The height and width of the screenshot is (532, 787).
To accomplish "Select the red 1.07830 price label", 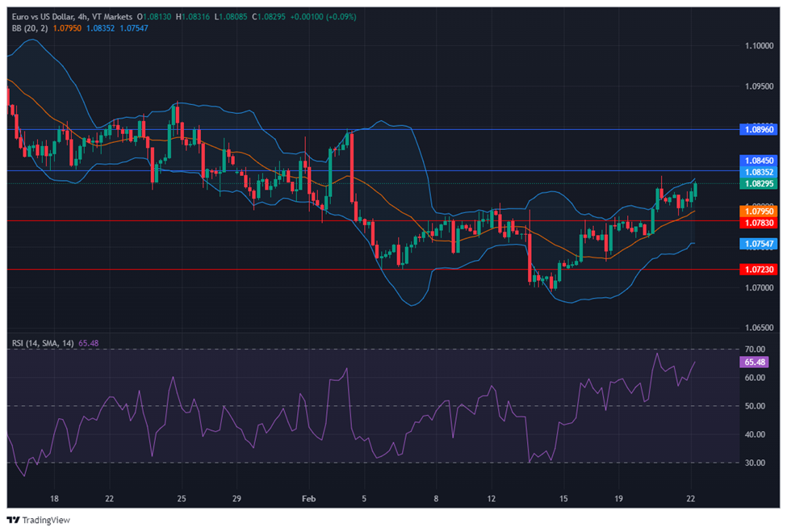I will click(758, 221).
